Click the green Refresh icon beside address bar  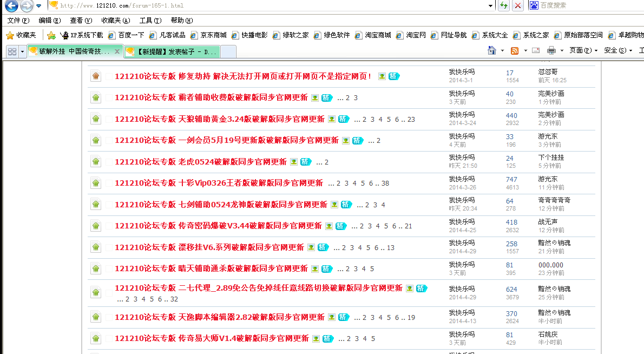[x=503, y=5]
